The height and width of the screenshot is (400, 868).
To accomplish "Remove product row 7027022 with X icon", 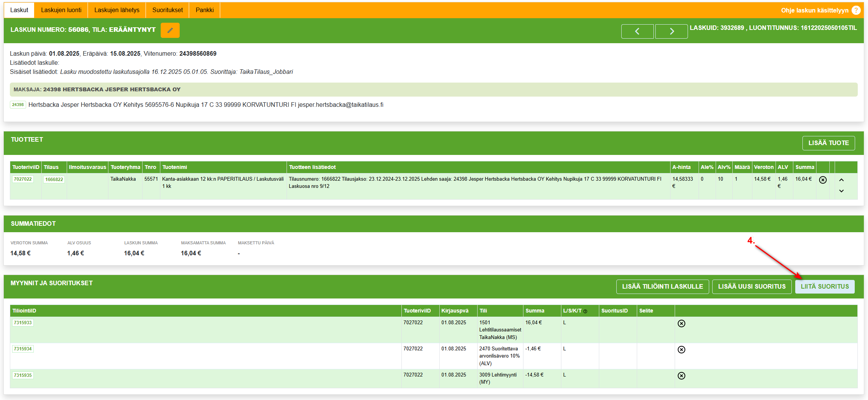I will pyautogui.click(x=823, y=180).
